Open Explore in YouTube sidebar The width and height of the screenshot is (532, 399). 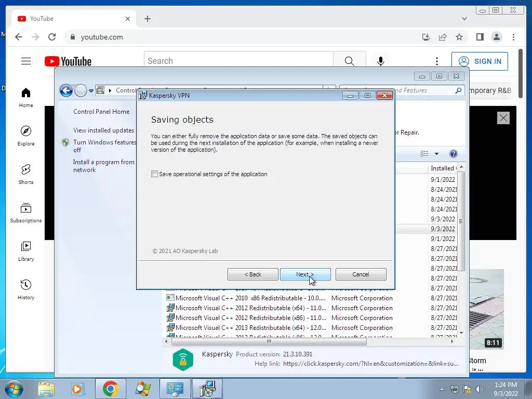pos(26,136)
